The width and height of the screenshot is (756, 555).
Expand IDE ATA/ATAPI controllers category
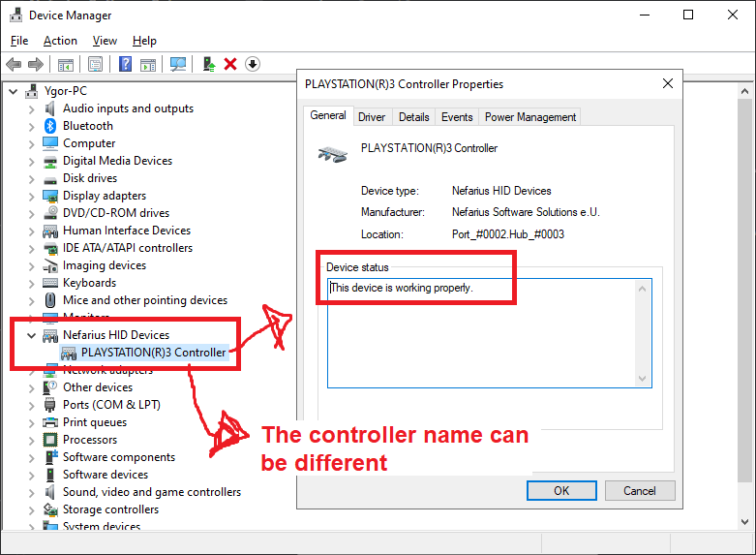point(31,249)
